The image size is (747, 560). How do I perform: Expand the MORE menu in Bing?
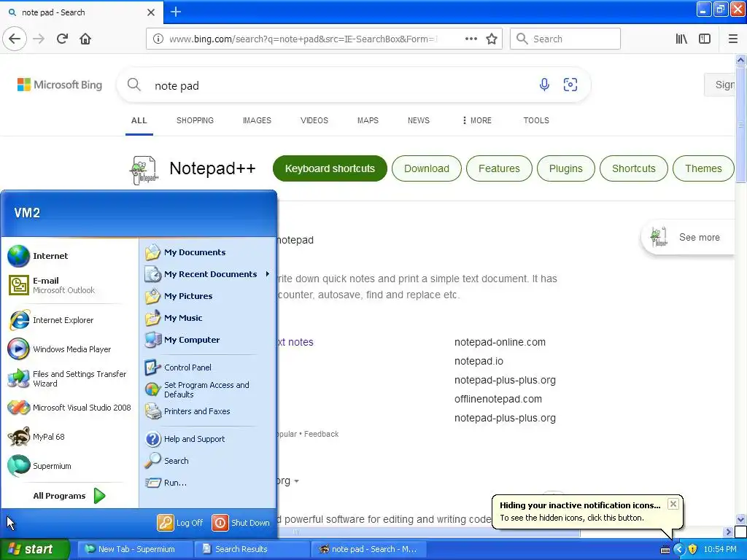pos(477,120)
